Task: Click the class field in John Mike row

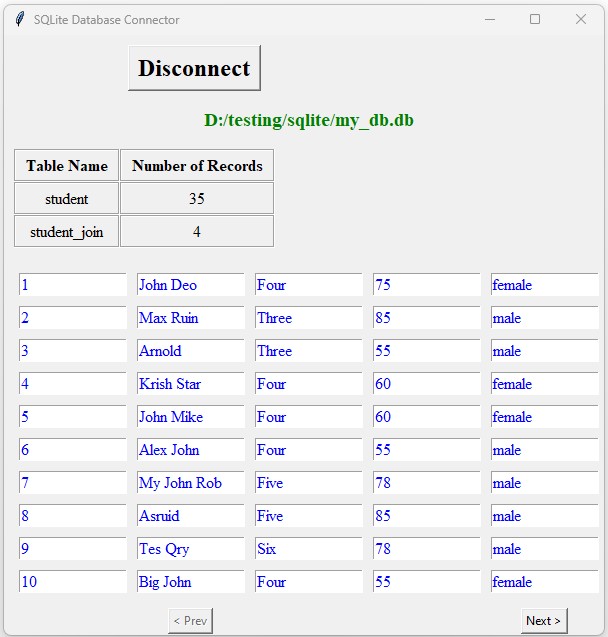Action: (x=309, y=417)
